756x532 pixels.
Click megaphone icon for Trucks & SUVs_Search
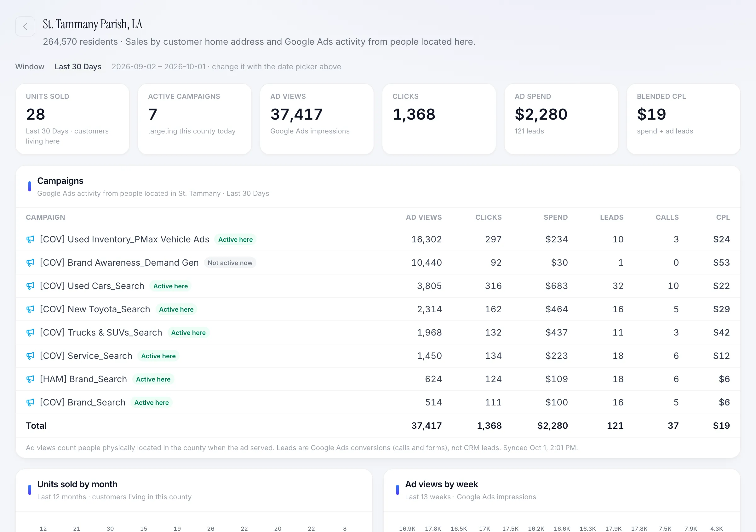[30, 333]
